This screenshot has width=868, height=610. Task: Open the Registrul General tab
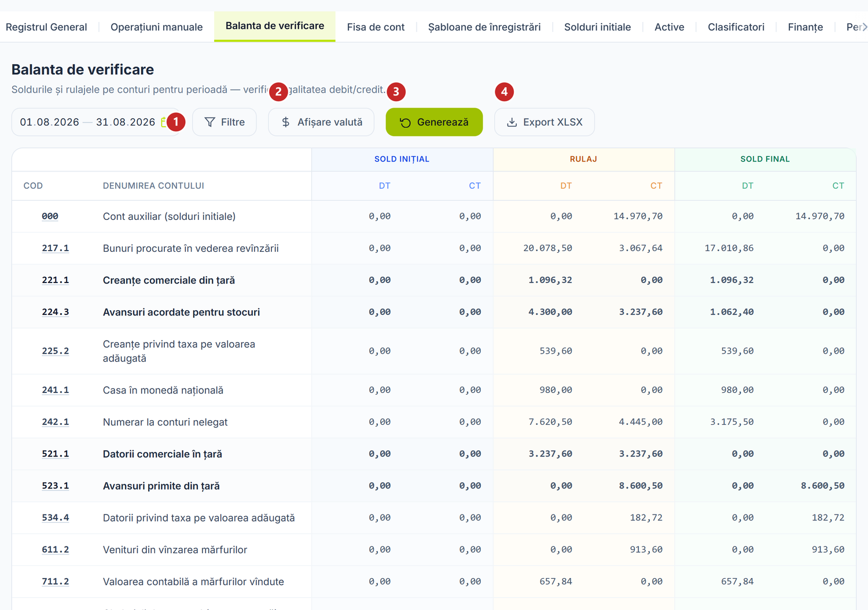46,27
